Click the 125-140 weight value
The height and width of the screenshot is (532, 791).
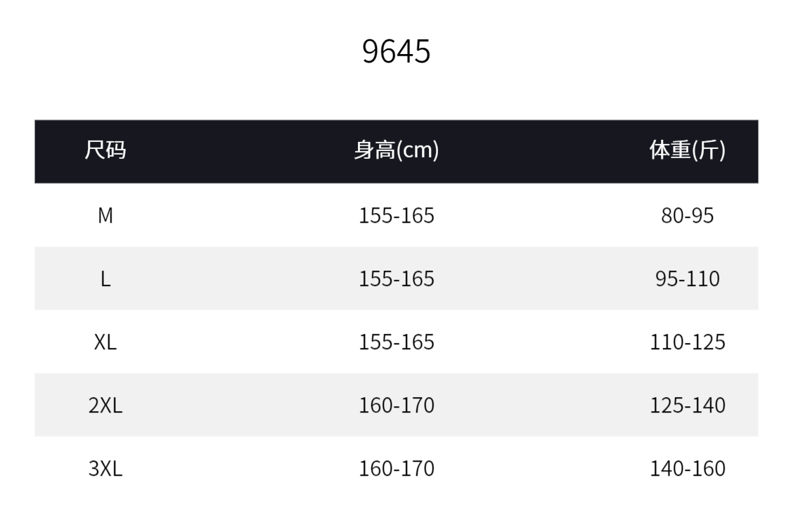pyautogui.click(x=687, y=406)
